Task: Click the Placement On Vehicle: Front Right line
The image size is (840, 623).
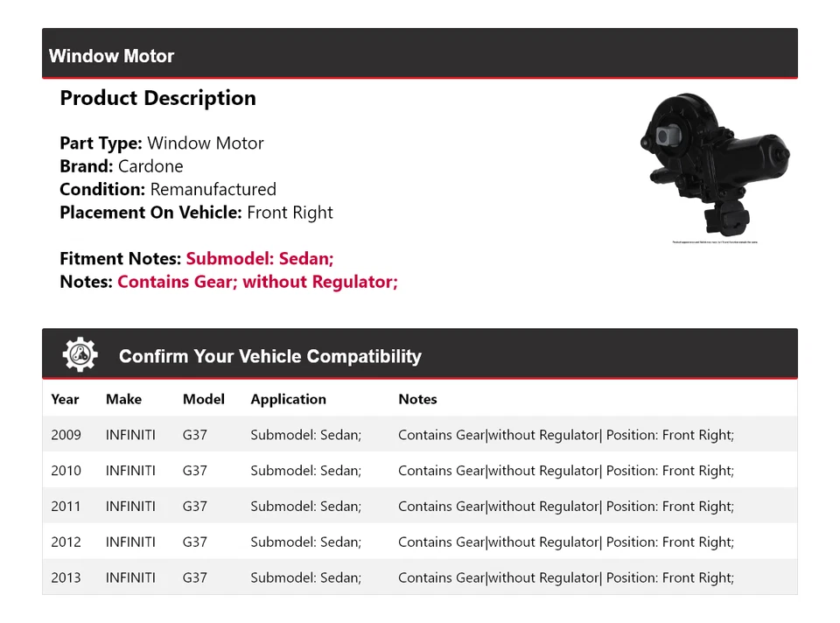Action: 196,213
